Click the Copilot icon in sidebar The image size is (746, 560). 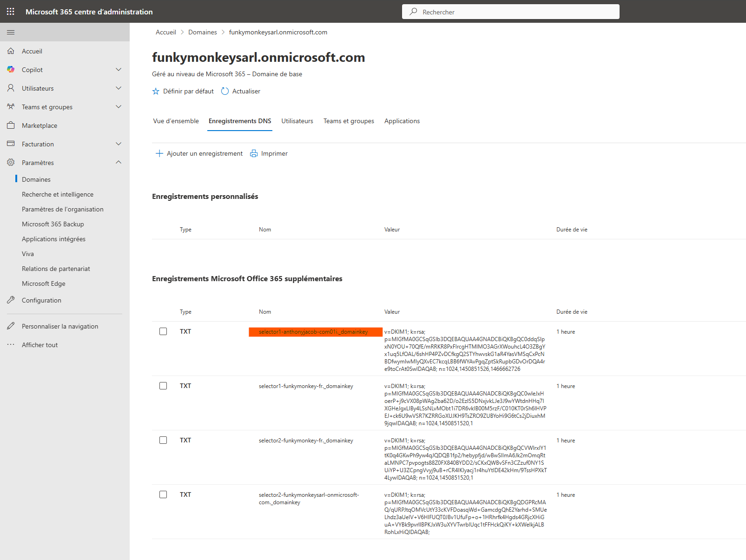[x=11, y=70]
